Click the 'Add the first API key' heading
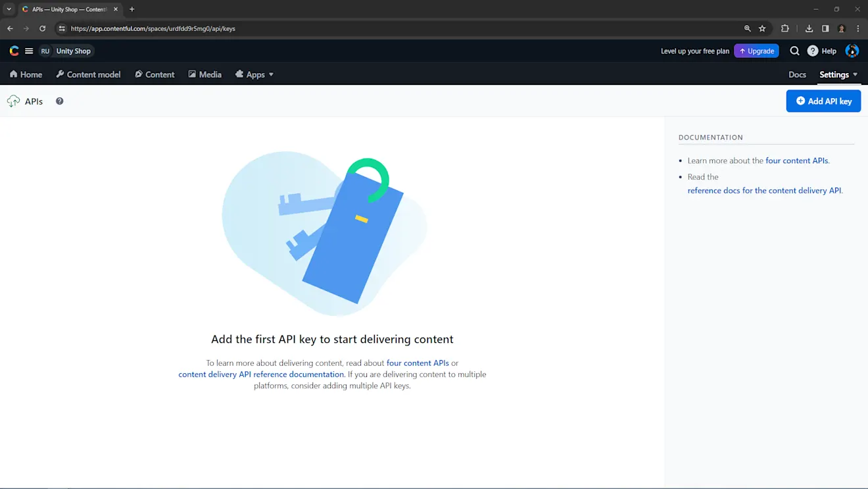The width and height of the screenshot is (868, 489). coord(332,340)
